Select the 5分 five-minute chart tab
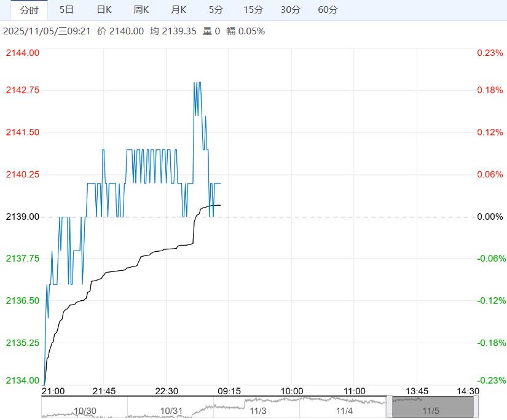The width and height of the screenshot is (507, 420). pos(216,10)
